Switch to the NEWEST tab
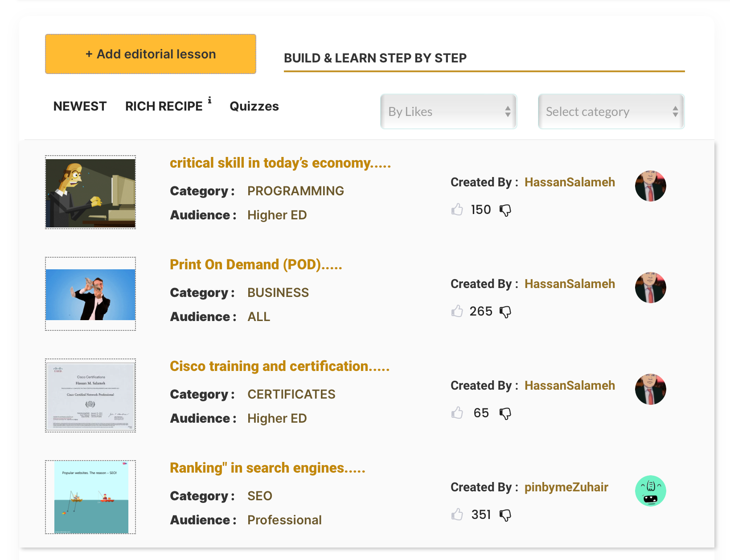The image size is (730, 560). (80, 106)
